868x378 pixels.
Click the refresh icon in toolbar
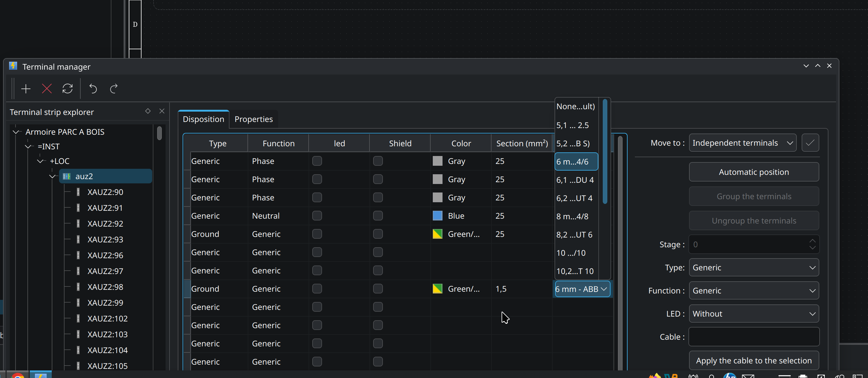(x=67, y=89)
